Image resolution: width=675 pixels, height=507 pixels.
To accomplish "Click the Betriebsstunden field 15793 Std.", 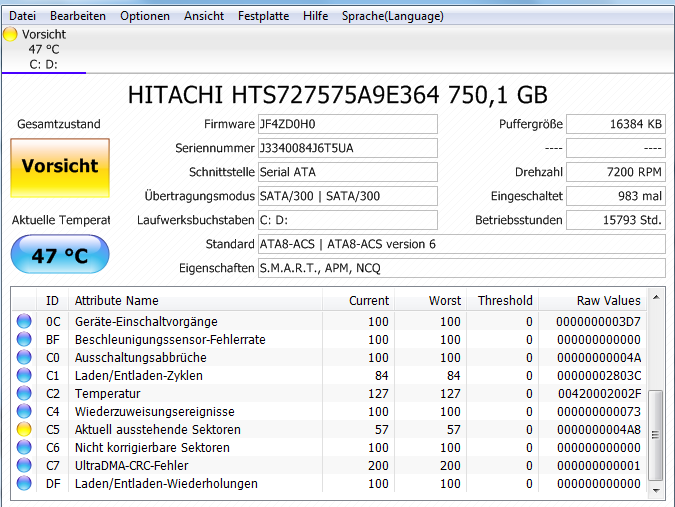I will (616, 220).
